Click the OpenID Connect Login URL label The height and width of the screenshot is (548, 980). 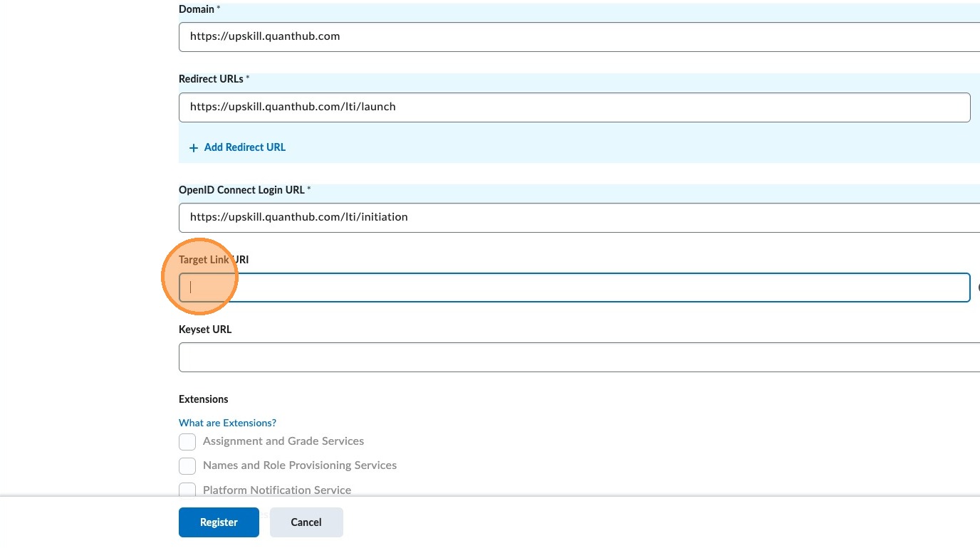pos(241,190)
